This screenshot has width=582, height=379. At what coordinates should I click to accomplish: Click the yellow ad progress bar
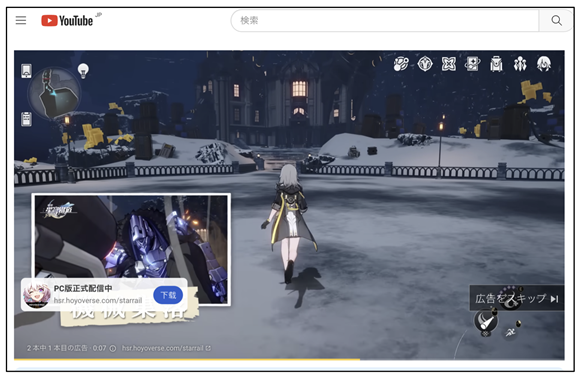[x=187, y=359]
